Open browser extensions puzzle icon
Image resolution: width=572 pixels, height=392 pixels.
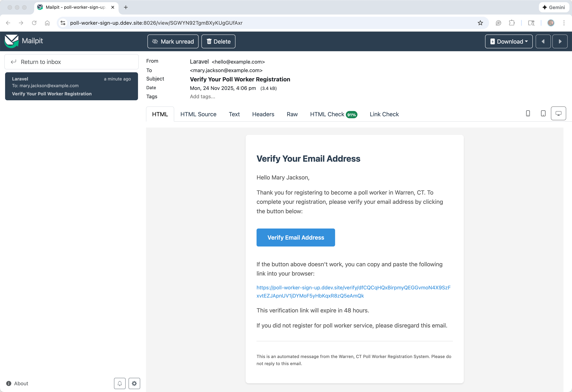[x=512, y=23]
